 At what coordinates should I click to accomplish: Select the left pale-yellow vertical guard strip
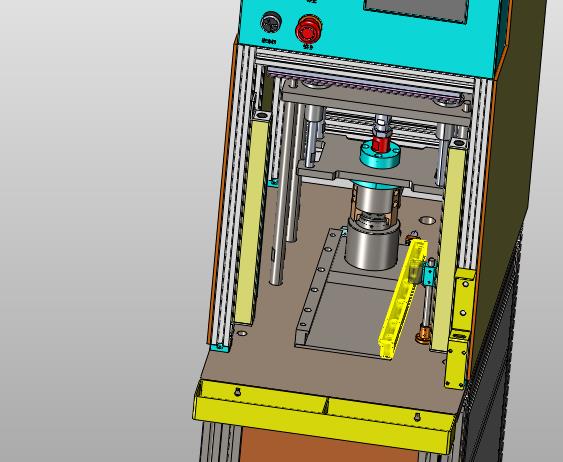pyautogui.click(x=251, y=223)
